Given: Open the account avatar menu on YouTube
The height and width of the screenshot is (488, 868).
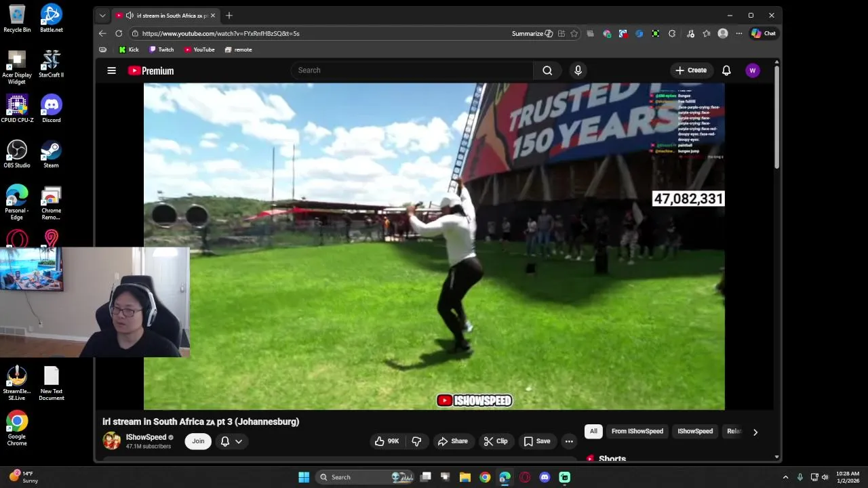Looking at the screenshot, I should coord(752,70).
